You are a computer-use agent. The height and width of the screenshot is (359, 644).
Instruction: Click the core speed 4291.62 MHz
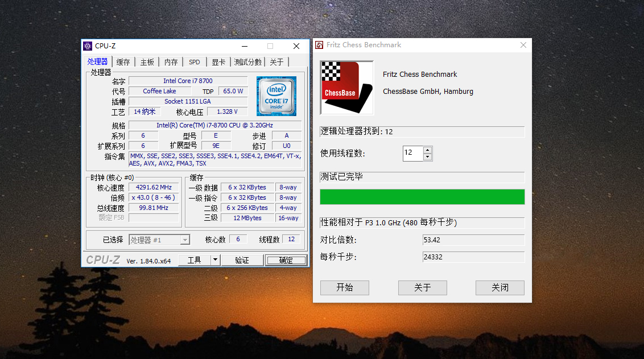tap(154, 187)
